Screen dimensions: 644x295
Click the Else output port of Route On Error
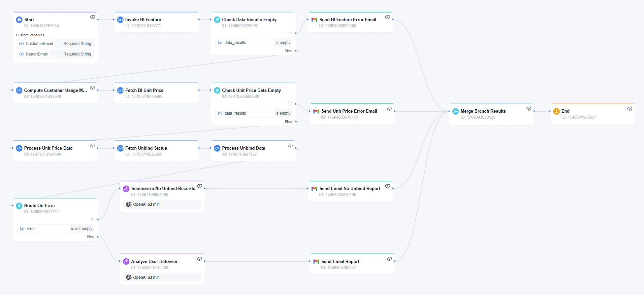tap(98, 237)
